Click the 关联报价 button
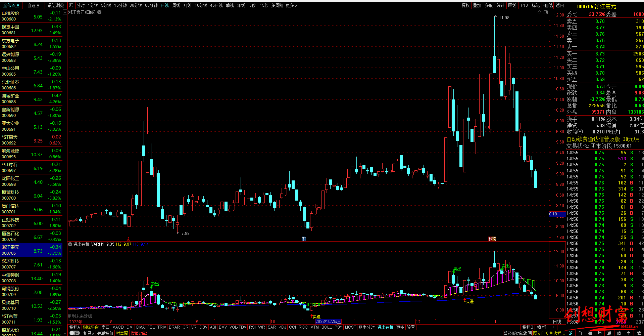This screenshot has height=336, width=644. pos(105,333)
